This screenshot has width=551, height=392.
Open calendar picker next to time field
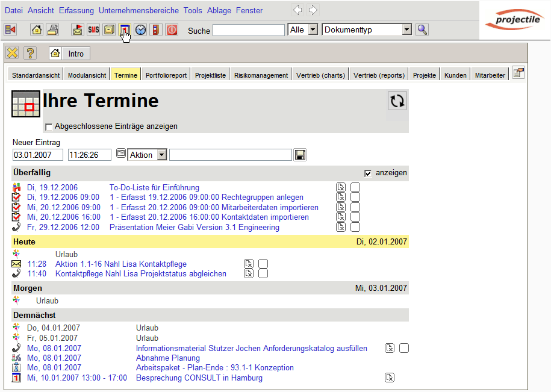click(x=120, y=155)
